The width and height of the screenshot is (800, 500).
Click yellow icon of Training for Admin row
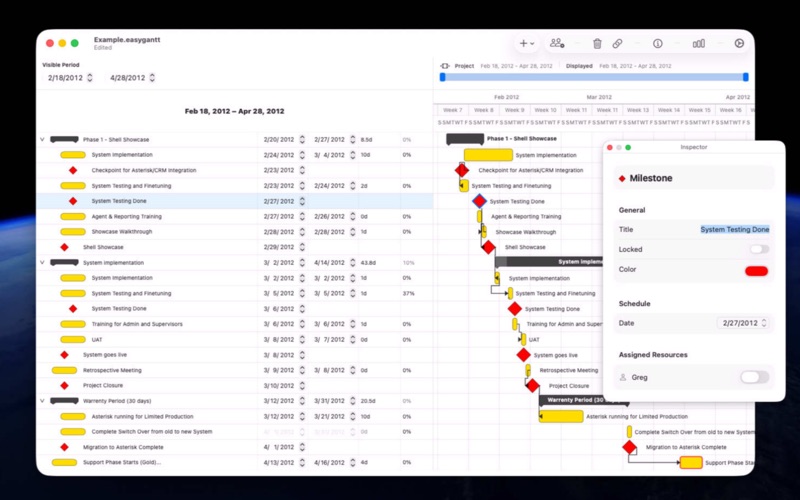click(x=73, y=324)
